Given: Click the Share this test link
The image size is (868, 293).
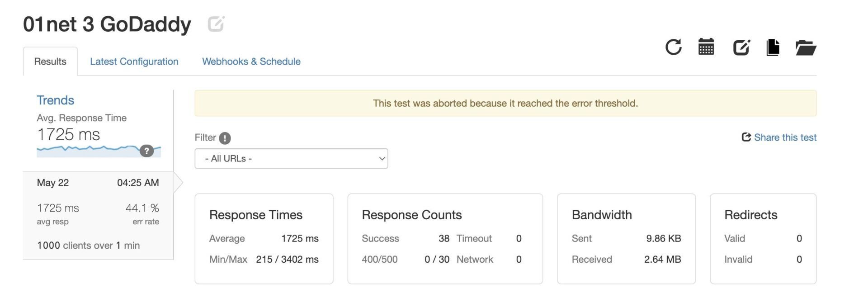Looking at the screenshot, I should point(785,137).
